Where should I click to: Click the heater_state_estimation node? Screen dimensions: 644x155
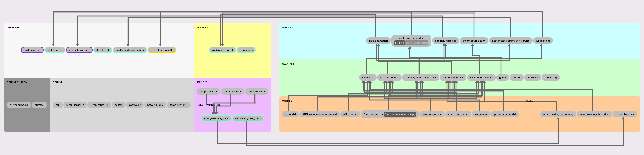[130, 50]
